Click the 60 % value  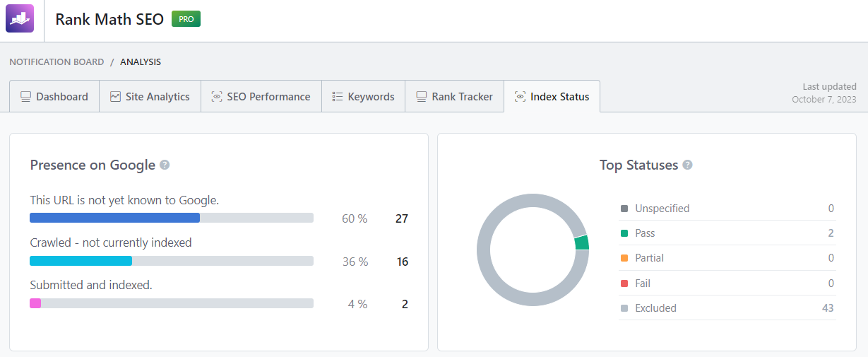[x=355, y=219]
